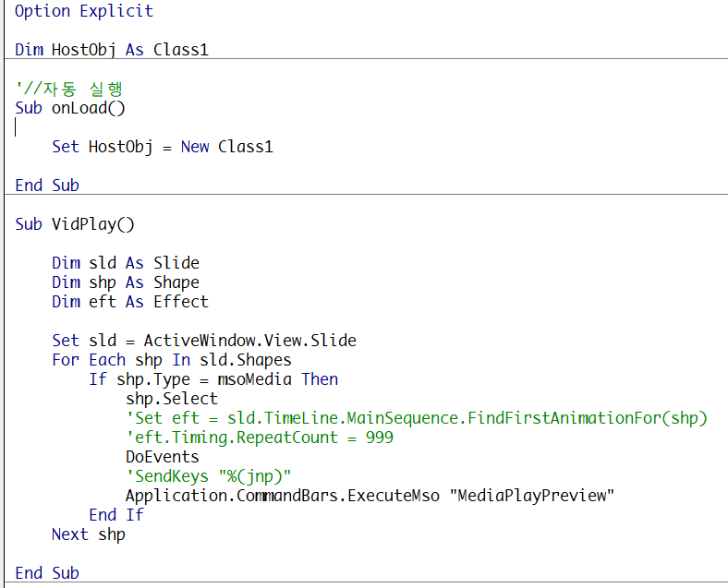
Task: Click the final 'End Sub' of VidPlay
Action: point(47,573)
